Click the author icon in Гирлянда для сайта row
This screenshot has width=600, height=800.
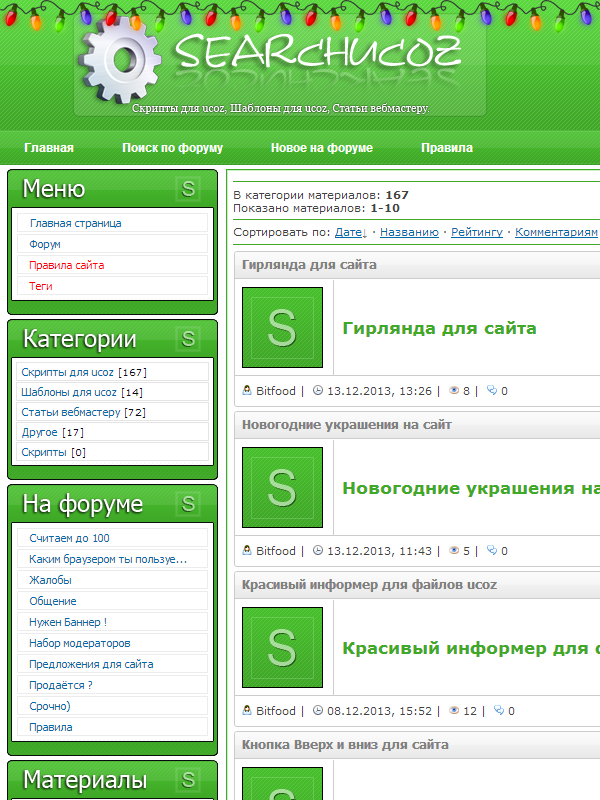247,390
